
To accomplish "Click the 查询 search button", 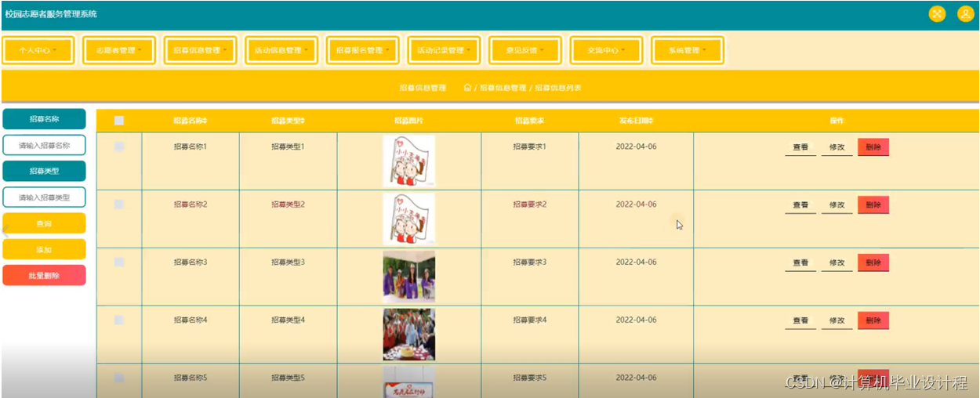I will [x=44, y=223].
